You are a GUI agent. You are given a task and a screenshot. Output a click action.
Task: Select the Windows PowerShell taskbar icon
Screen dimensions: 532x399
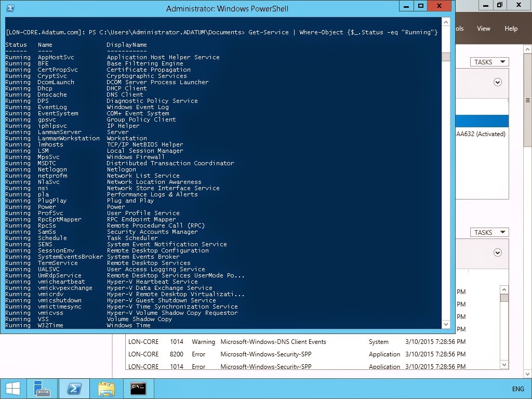(x=74, y=388)
